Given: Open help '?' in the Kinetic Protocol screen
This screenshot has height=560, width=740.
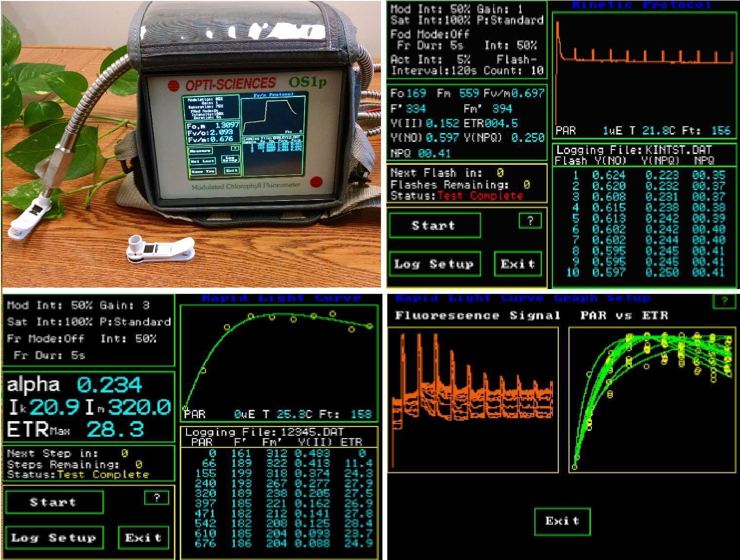Looking at the screenshot, I should point(530,221).
